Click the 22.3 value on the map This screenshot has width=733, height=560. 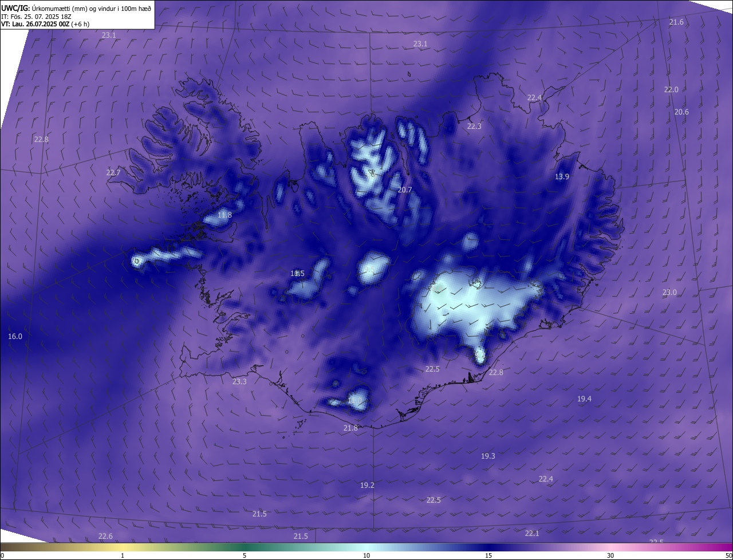(x=474, y=126)
